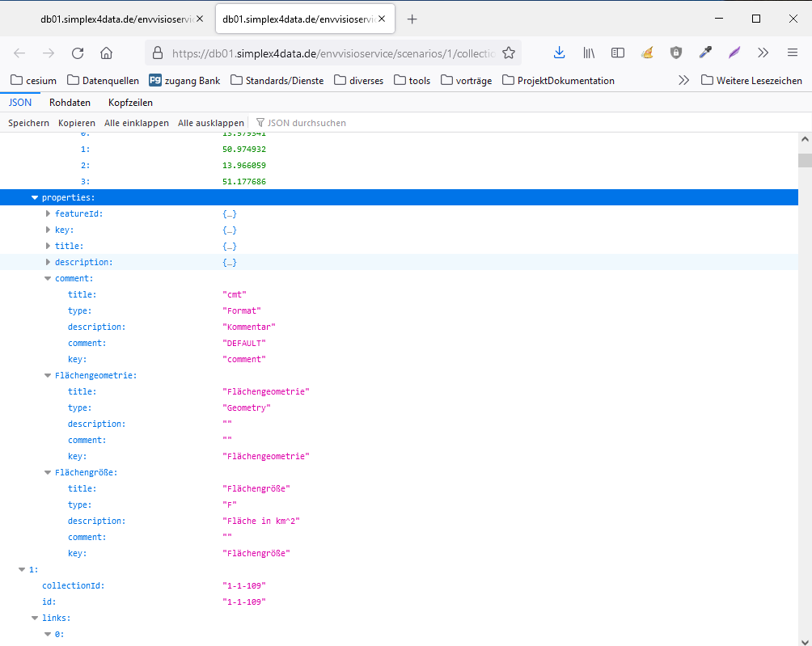This screenshot has width=812, height=646.
Task: Toggle the sidebar view icon
Action: [x=618, y=53]
